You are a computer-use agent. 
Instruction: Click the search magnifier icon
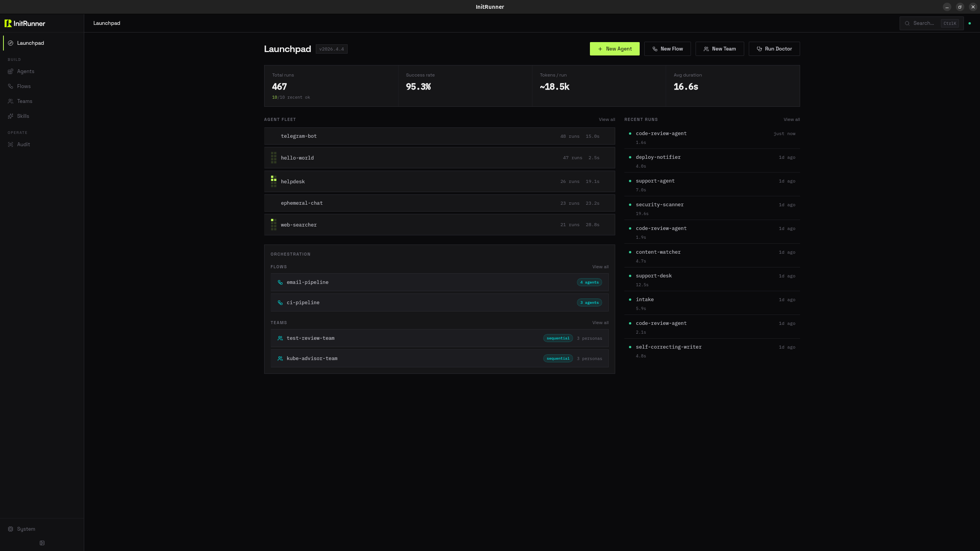[x=907, y=23]
